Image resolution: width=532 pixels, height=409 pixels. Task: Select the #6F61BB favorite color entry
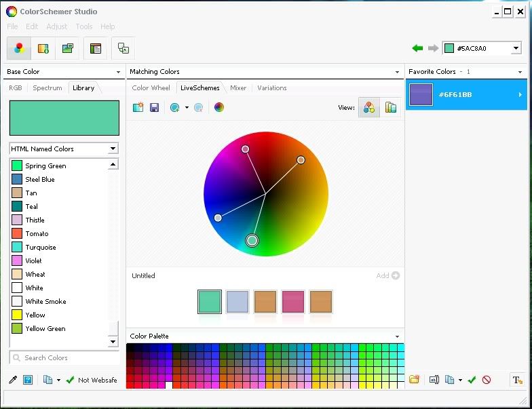pyautogui.click(x=466, y=95)
